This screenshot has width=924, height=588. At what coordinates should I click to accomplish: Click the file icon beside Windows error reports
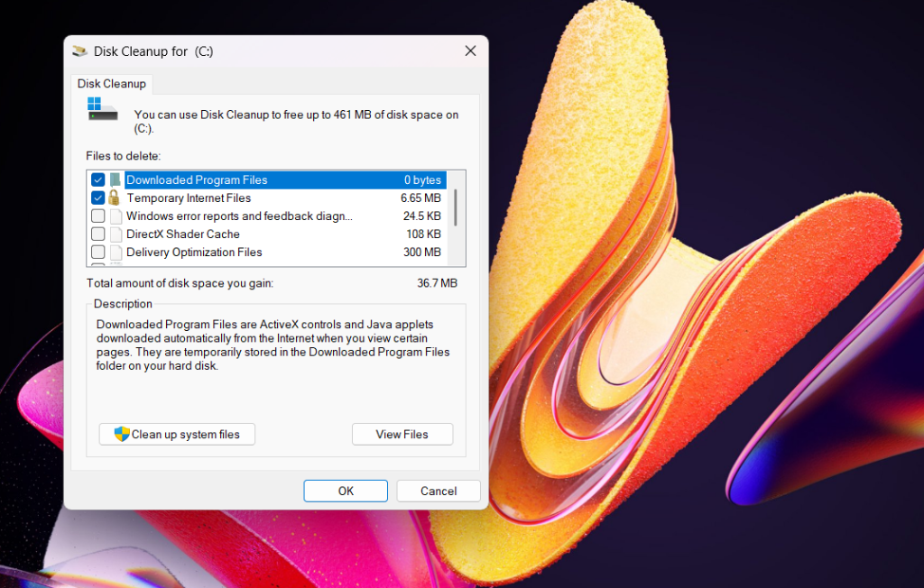coord(116,216)
